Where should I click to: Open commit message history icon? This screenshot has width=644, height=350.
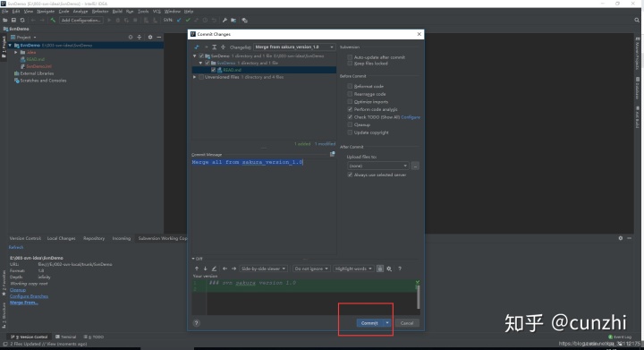[x=332, y=154]
